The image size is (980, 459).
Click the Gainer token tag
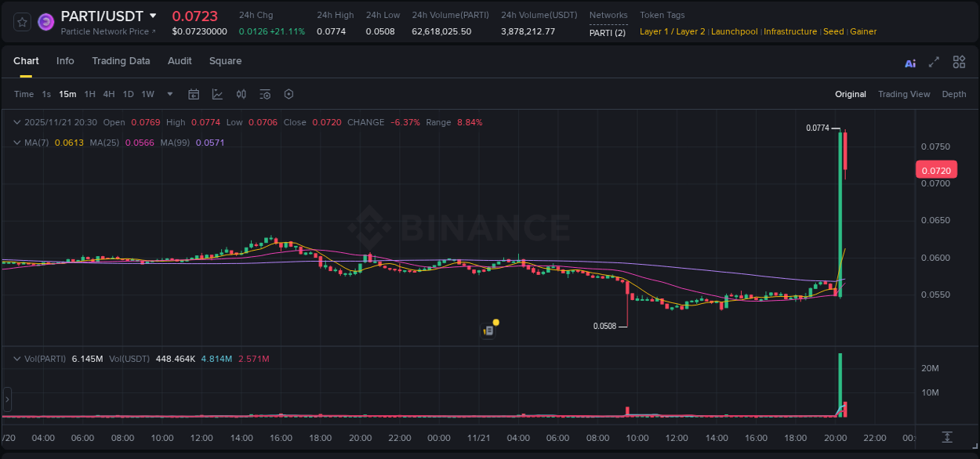click(x=863, y=31)
